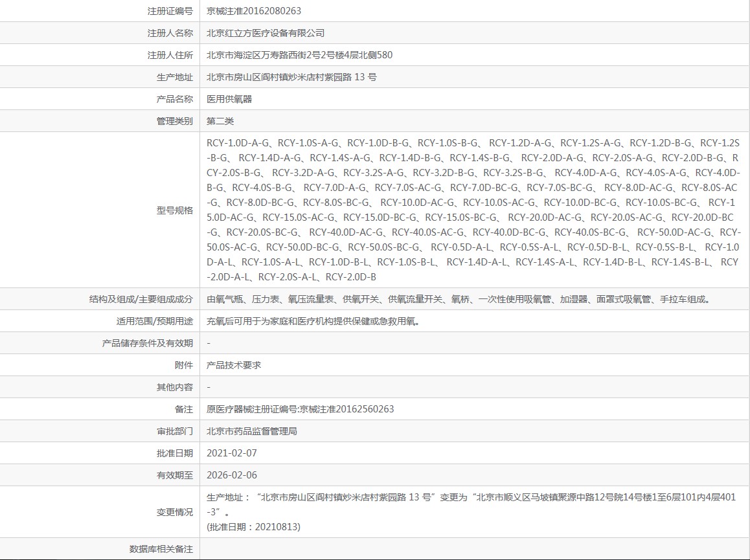Click the change record mentioning 顺义区马坡镇
Viewport: 750px width, 560px height.
point(471,504)
